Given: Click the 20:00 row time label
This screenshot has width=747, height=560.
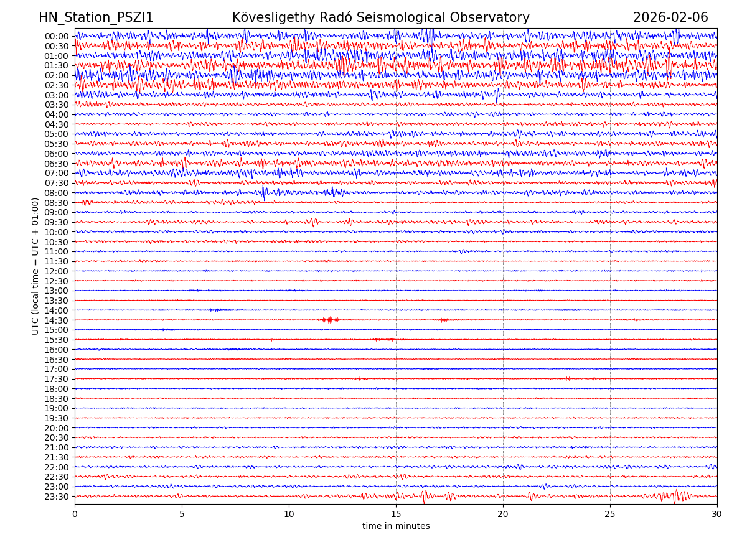Looking at the screenshot, I should click(x=57, y=428).
